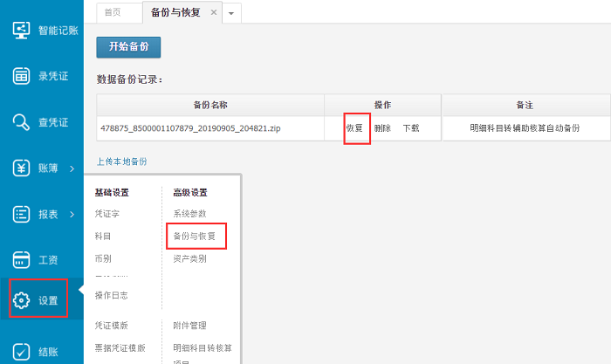This screenshot has width=611, height=364.
Task: Click the 录凭证 voucher entry icon
Action: (x=21, y=76)
